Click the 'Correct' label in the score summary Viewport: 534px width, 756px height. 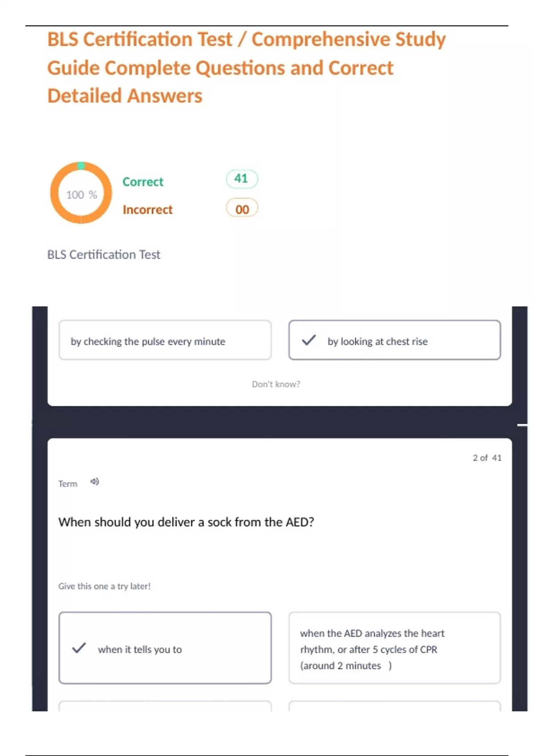(x=143, y=182)
